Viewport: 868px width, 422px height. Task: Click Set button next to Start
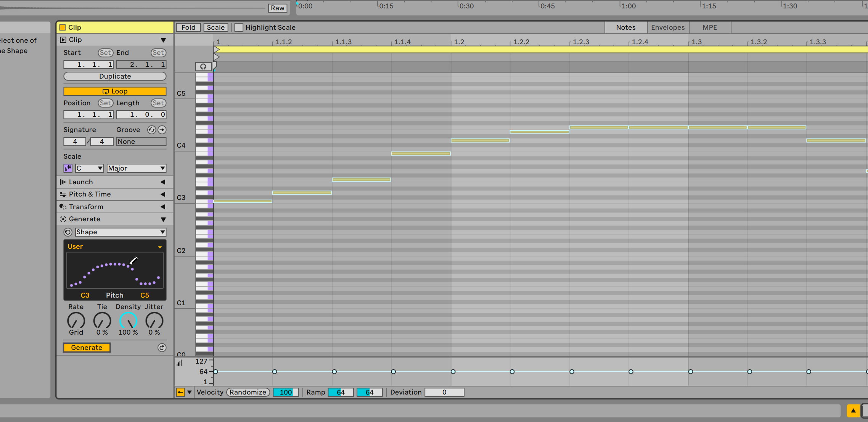coord(105,53)
